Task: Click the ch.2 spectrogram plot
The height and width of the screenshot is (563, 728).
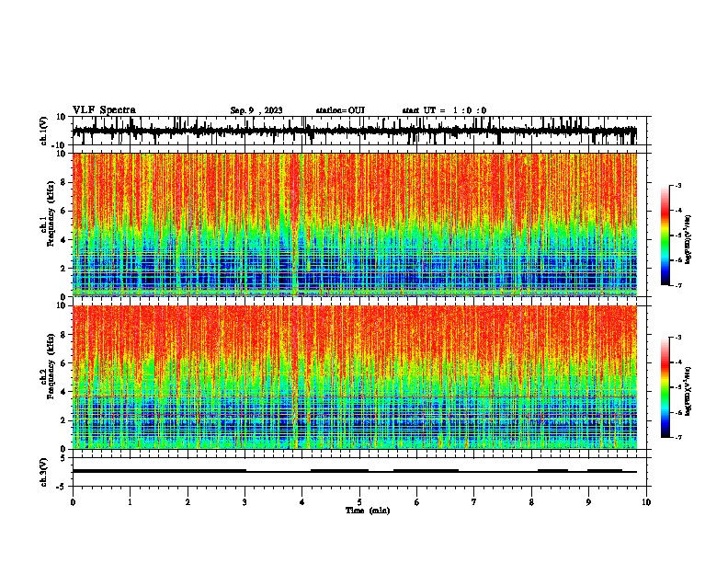Action: pyautogui.click(x=355, y=377)
